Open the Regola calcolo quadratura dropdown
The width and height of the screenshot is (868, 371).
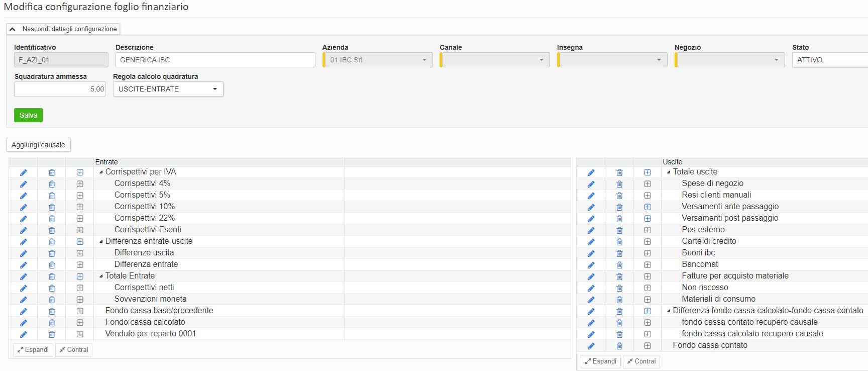(168, 89)
